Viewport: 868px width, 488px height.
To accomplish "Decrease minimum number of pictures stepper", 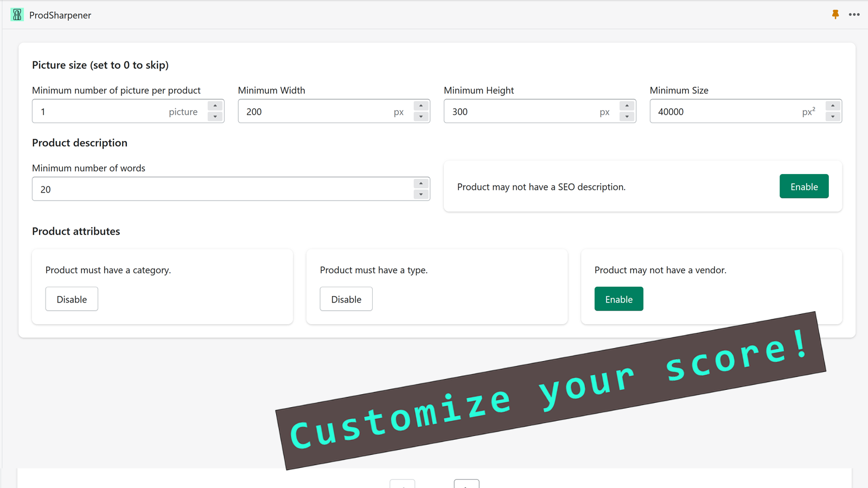I will pos(215,117).
